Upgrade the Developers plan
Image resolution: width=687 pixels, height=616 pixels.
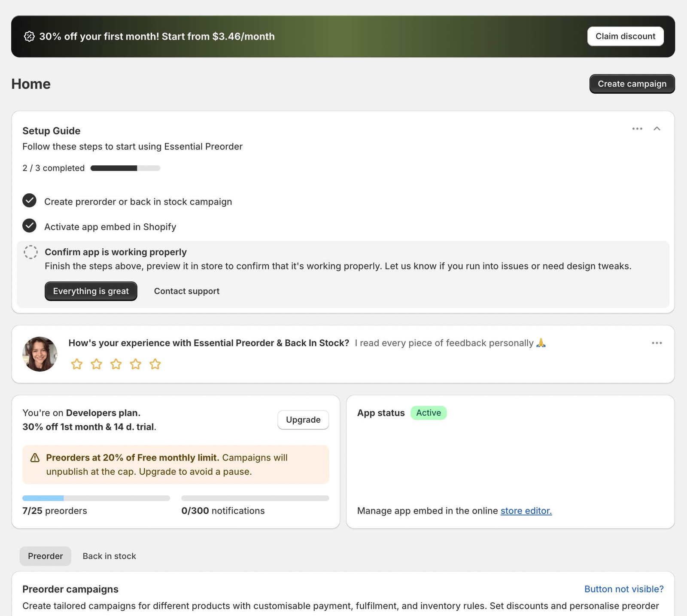click(x=303, y=420)
